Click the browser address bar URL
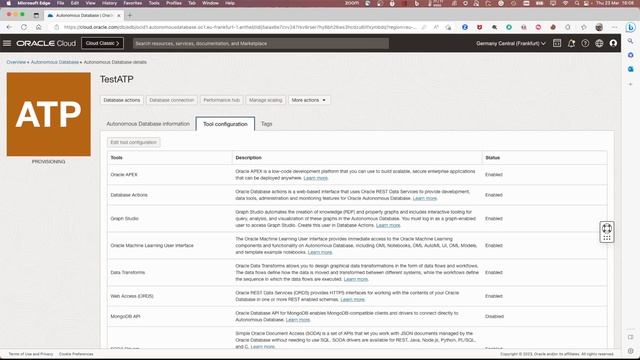 240,27
